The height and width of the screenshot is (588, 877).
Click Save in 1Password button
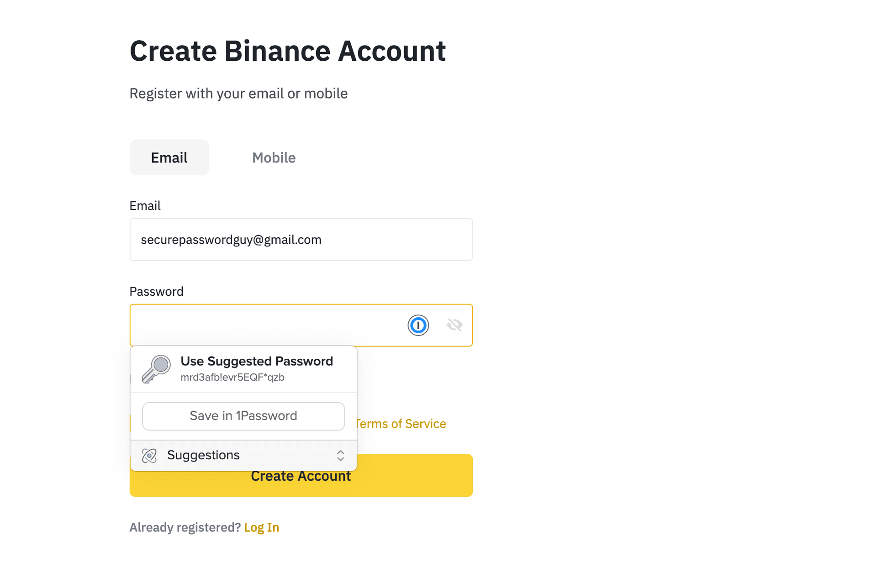pos(243,415)
